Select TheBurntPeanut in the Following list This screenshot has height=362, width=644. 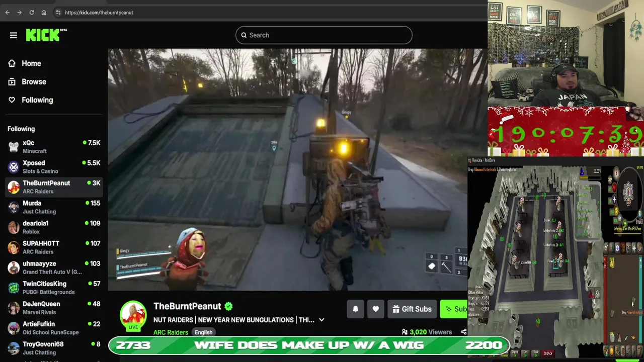click(x=53, y=187)
